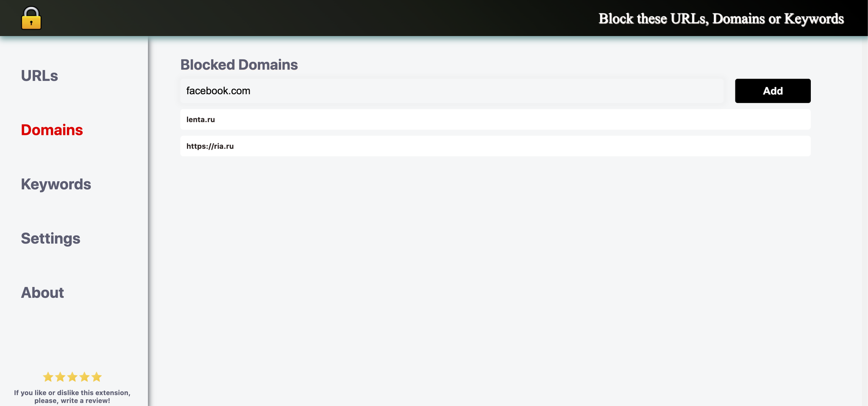Viewport: 868px width, 406px height.
Task: Select the Domains sidebar item
Action: coord(52,130)
